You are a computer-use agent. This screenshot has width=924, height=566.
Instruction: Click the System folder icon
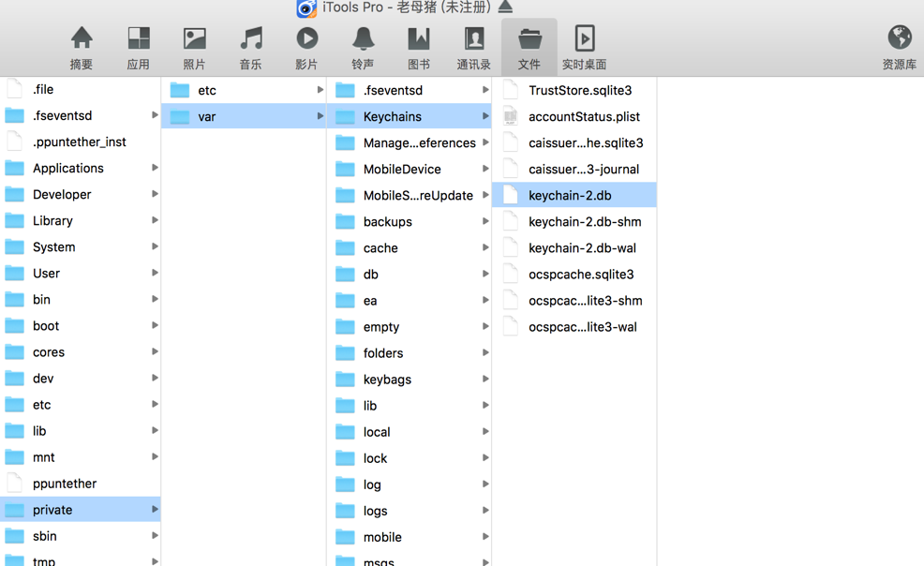[x=15, y=247]
